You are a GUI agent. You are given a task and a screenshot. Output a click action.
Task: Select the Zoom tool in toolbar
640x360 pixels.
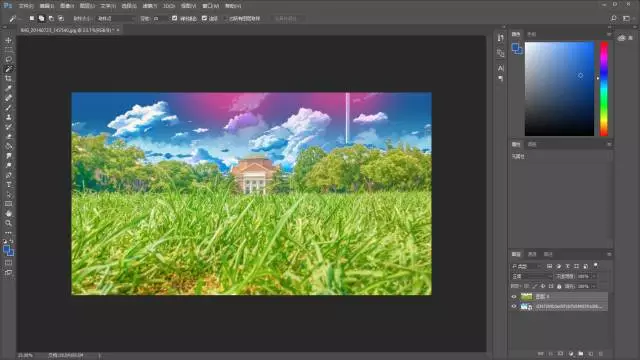click(9, 223)
